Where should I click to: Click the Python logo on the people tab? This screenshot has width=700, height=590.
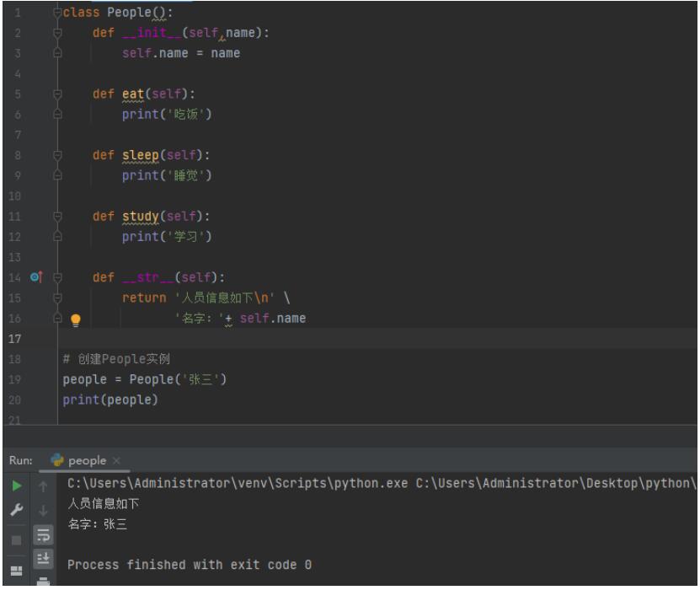[x=57, y=461]
